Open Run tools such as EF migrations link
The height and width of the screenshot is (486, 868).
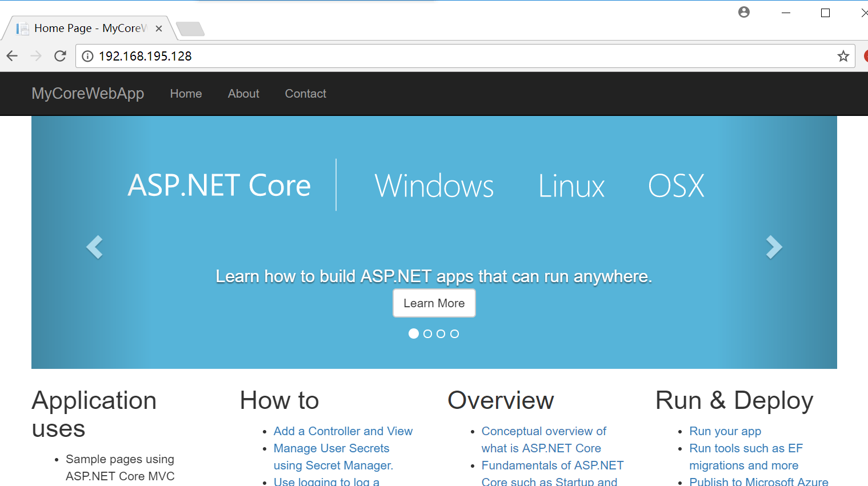point(746,457)
